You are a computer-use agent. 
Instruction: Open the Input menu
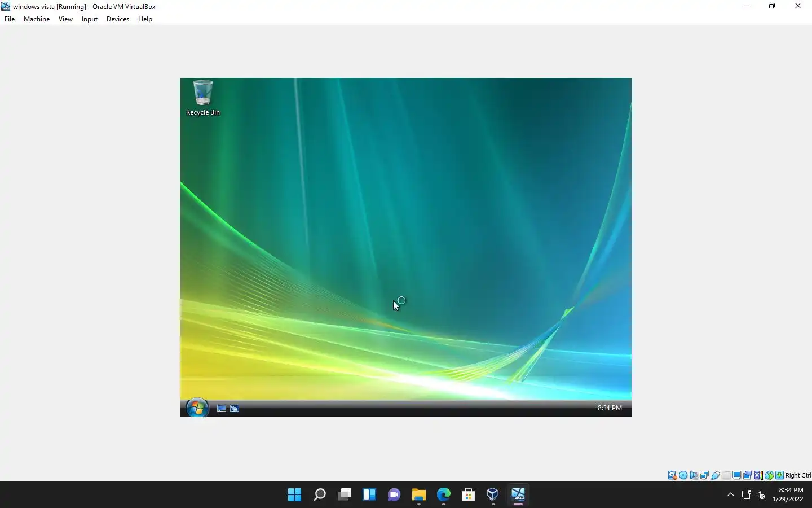click(x=89, y=19)
